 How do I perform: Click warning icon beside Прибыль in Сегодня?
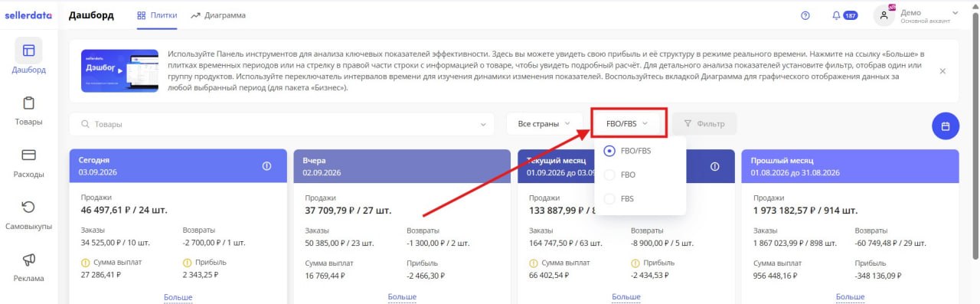(187, 262)
